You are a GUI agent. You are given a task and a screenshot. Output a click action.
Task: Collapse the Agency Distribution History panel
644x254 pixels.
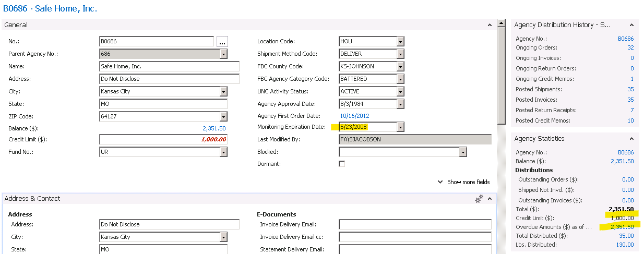coord(631,25)
